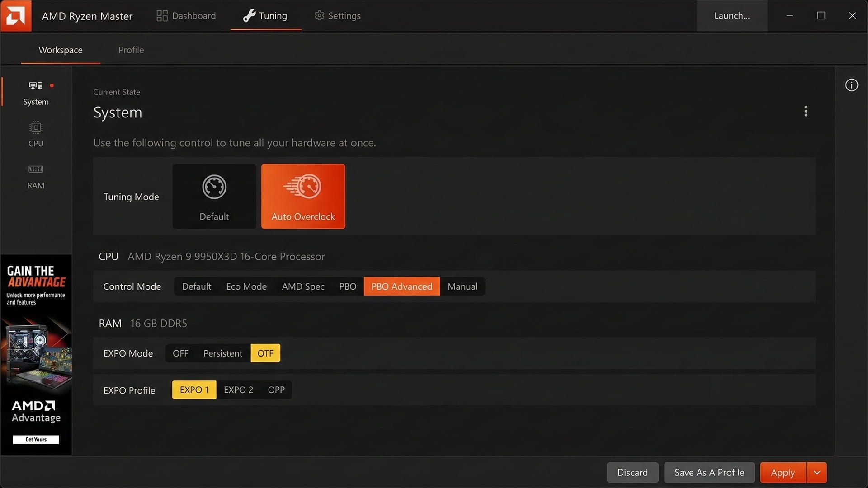Open the Launch menu at top right
868x488 pixels.
(731, 15)
